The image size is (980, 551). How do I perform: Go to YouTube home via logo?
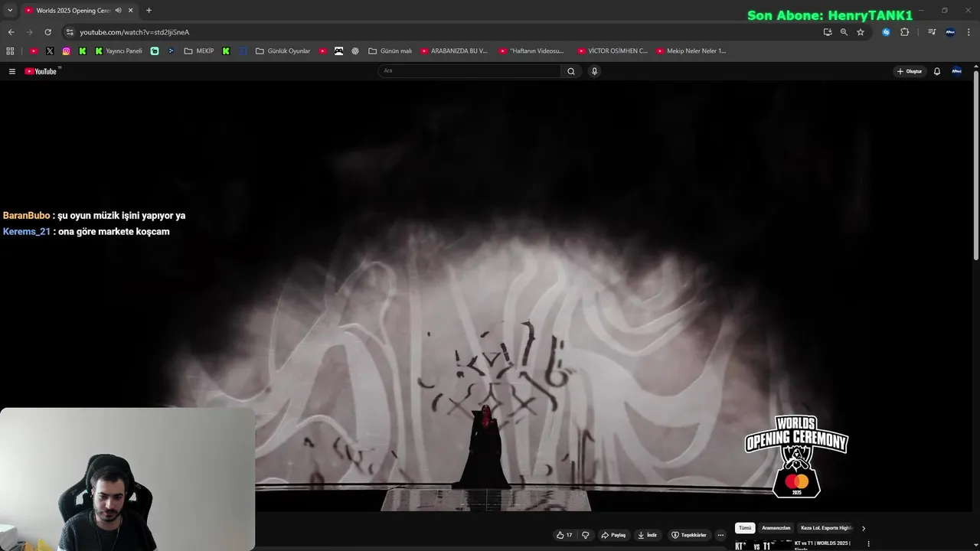pyautogui.click(x=42, y=71)
